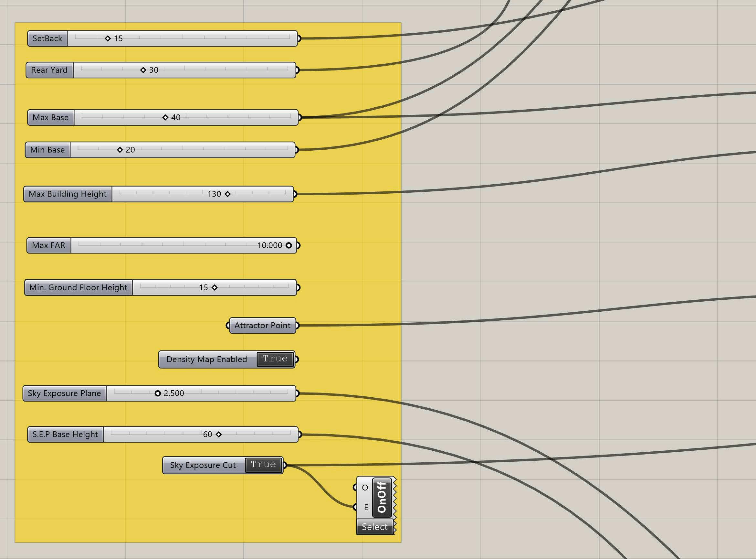Image resolution: width=756 pixels, height=559 pixels.
Task: Click the SetBack slider output grip
Action: pyautogui.click(x=299, y=38)
